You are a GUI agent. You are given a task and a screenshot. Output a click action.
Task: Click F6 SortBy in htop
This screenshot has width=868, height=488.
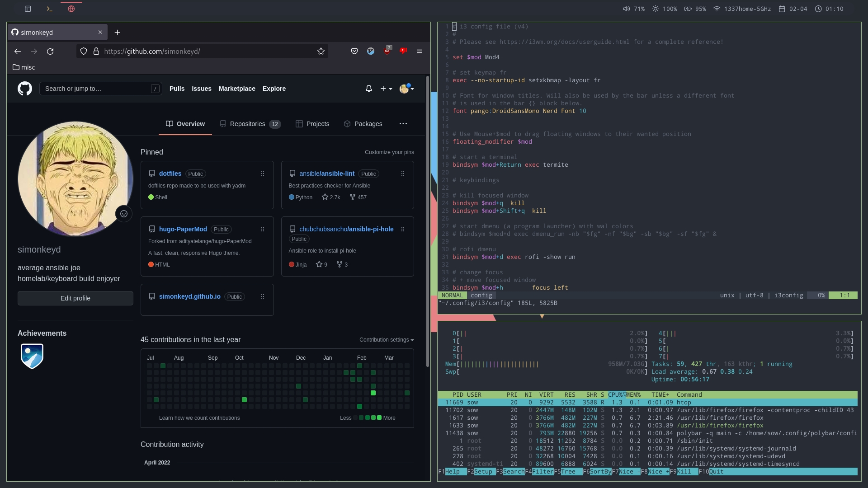tap(597, 472)
